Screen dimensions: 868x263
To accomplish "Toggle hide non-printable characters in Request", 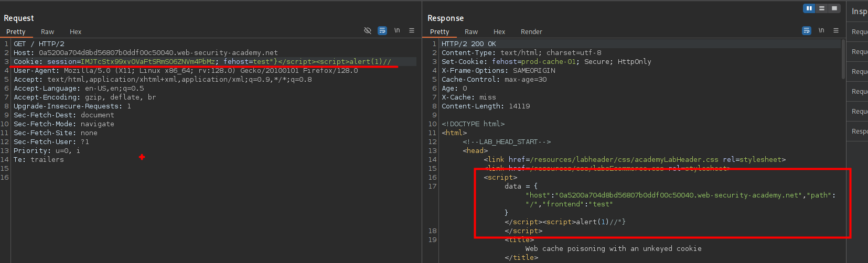I will point(368,31).
